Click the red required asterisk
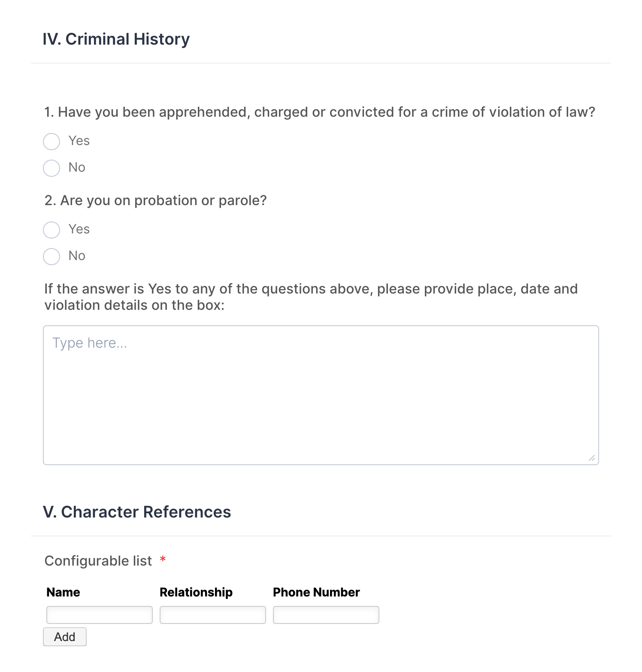 tap(163, 560)
